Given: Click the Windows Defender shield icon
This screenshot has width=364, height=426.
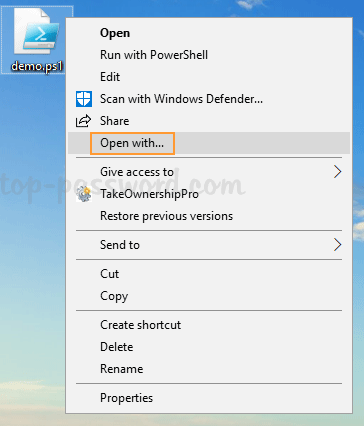Looking at the screenshot, I should tap(84, 99).
